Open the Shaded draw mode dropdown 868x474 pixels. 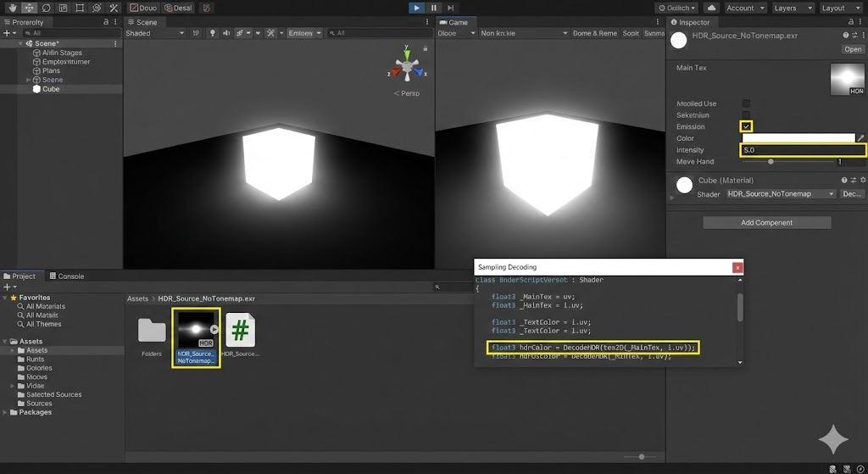point(155,33)
